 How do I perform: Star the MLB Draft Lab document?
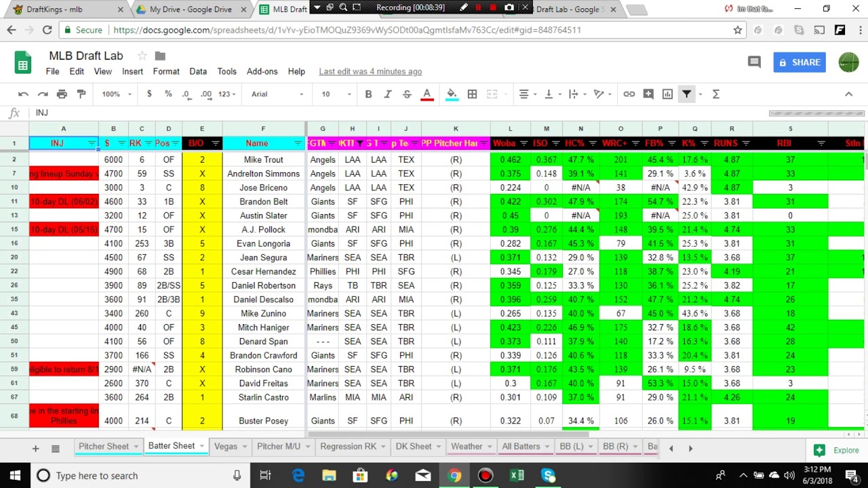[x=142, y=56]
